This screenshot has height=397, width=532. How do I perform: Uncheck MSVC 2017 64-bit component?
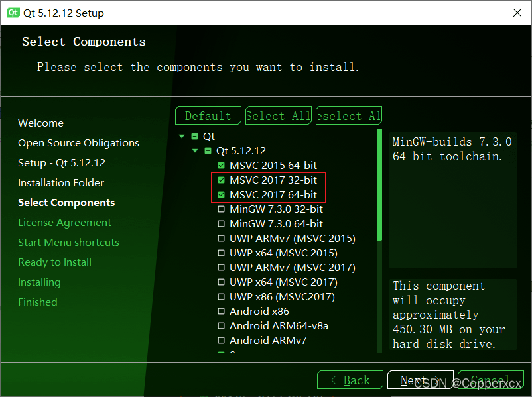pos(221,195)
